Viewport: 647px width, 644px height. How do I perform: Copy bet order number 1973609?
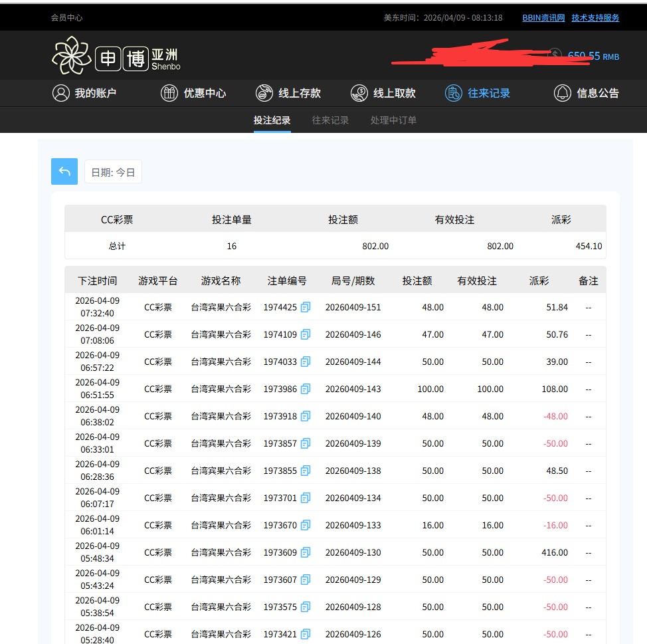(x=306, y=552)
